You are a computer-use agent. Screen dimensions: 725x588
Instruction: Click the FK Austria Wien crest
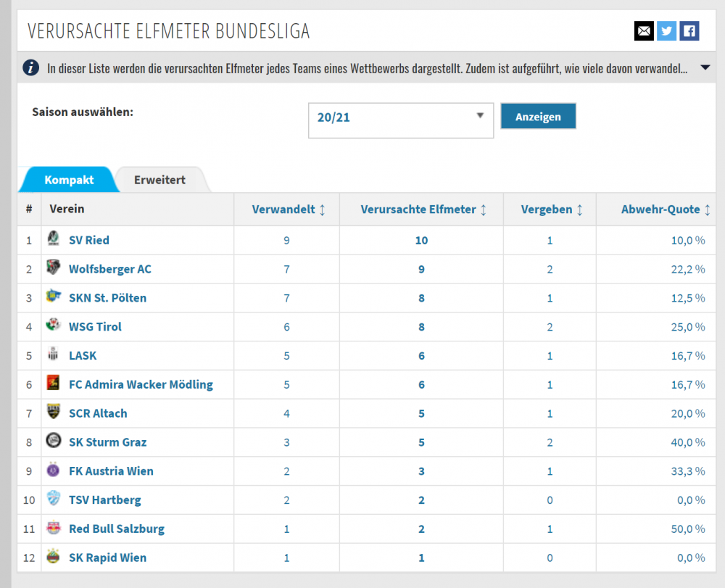53,470
